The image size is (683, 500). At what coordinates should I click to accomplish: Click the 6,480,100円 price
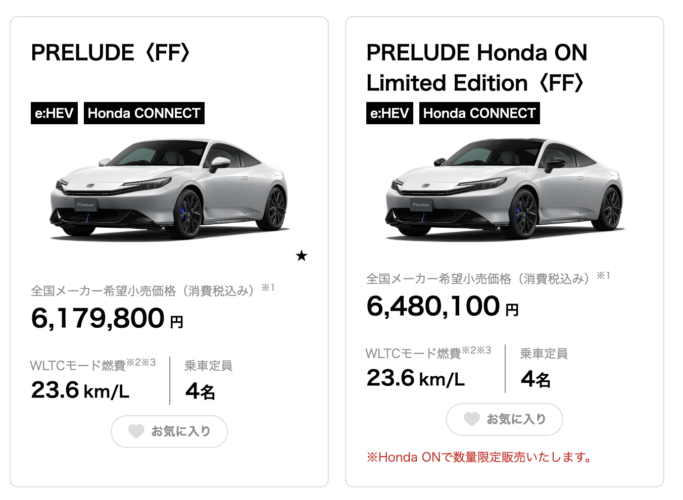(443, 306)
